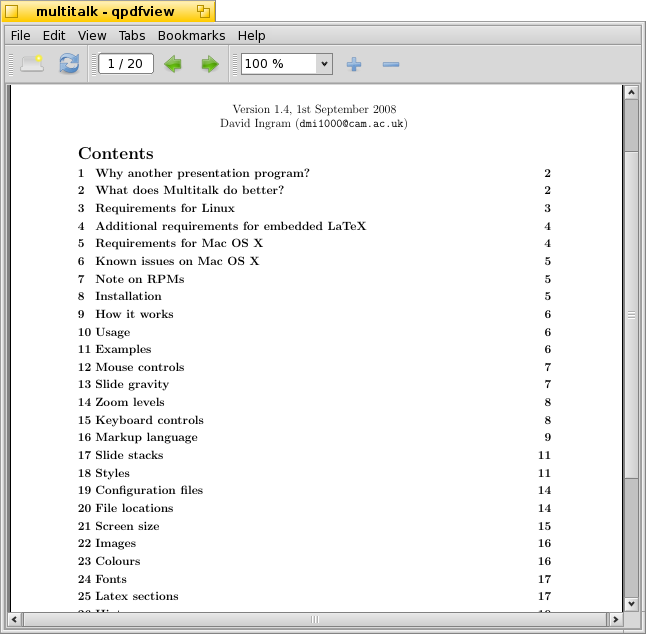Click the blue Refresh icon
Viewport: 646px width, 634px height.
click(69, 64)
